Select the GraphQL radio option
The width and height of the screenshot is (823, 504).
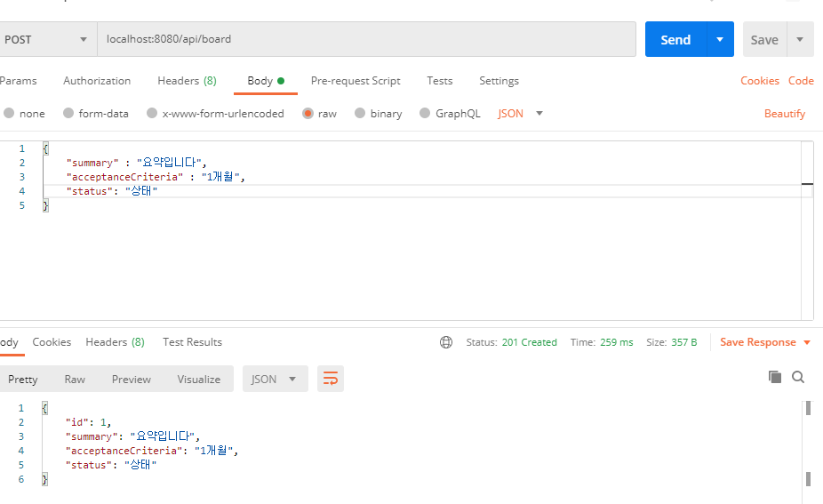[x=425, y=114]
